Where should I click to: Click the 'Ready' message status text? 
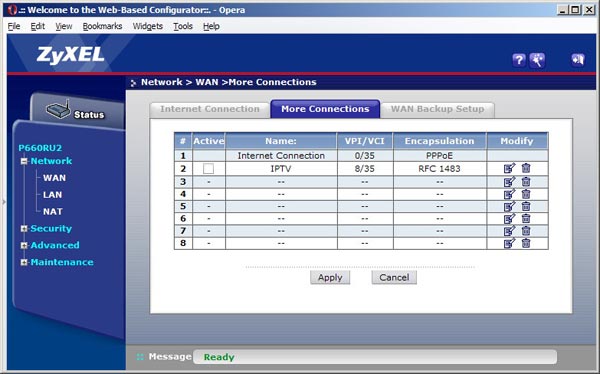click(x=219, y=357)
